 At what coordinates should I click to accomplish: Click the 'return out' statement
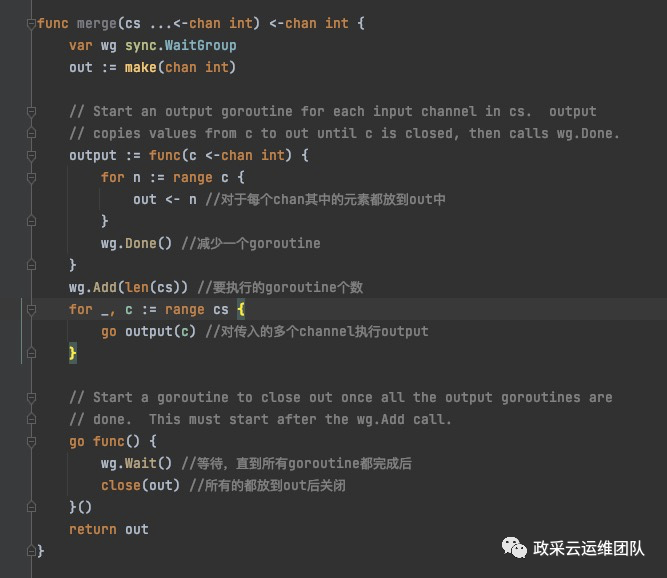click(108, 529)
